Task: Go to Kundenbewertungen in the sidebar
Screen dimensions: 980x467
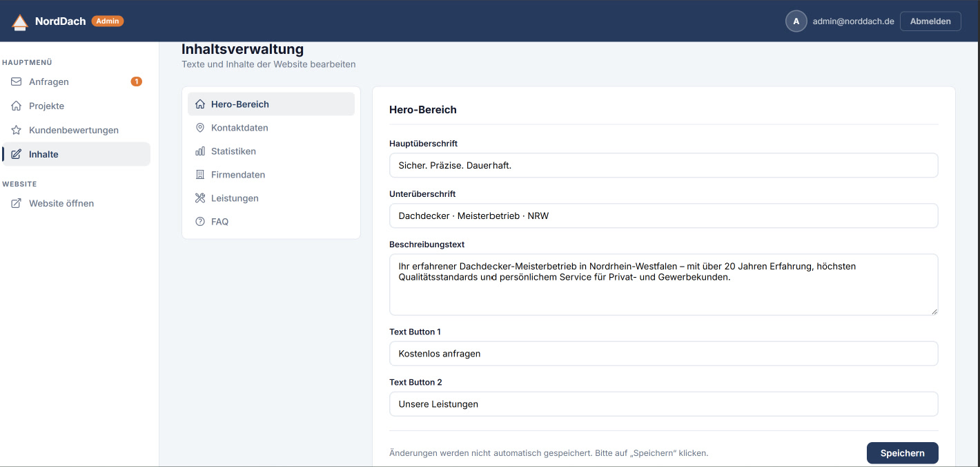Action: 76,130
